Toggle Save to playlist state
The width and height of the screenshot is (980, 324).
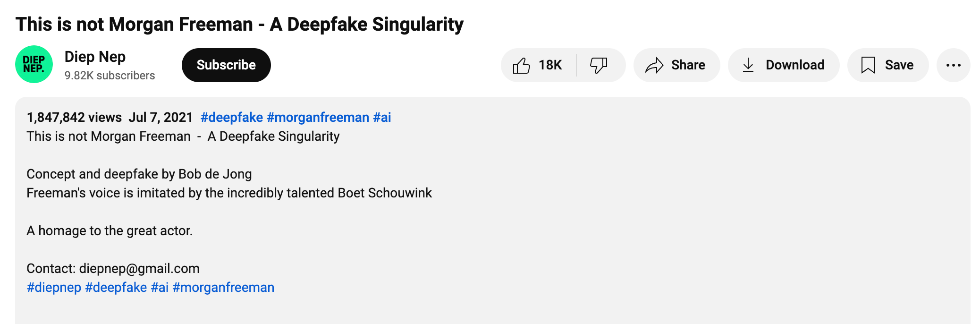point(887,65)
